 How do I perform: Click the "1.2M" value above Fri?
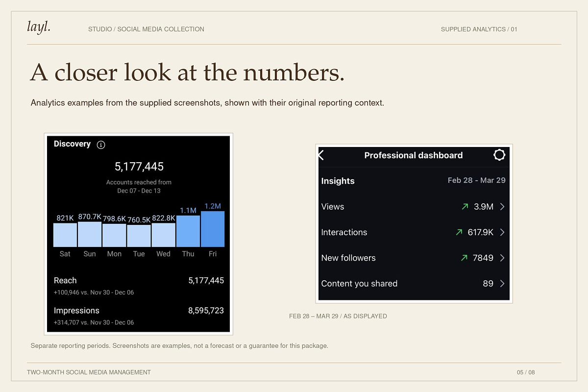tap(213, 206)
